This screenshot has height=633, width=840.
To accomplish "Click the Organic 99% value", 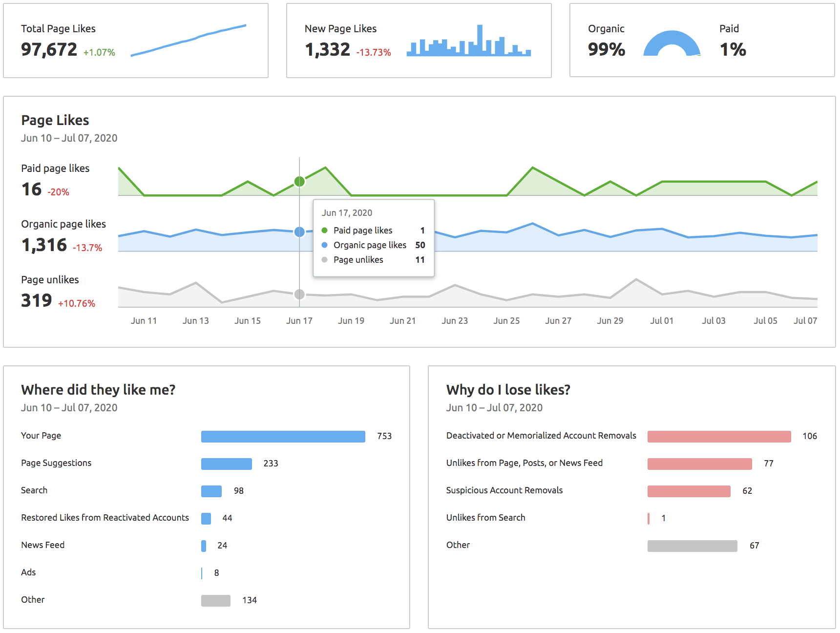I will [x=607, y=49].
